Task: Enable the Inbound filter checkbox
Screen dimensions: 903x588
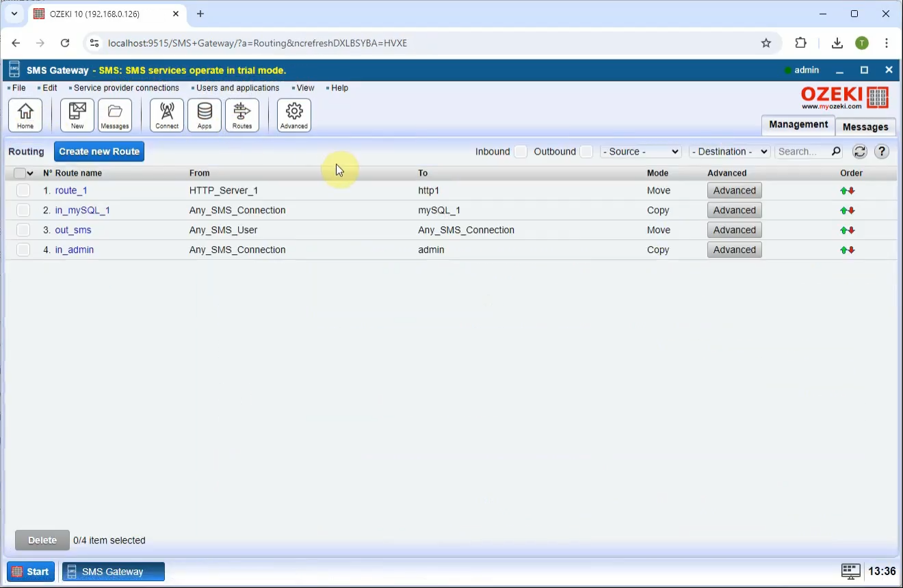Action: 520,151
